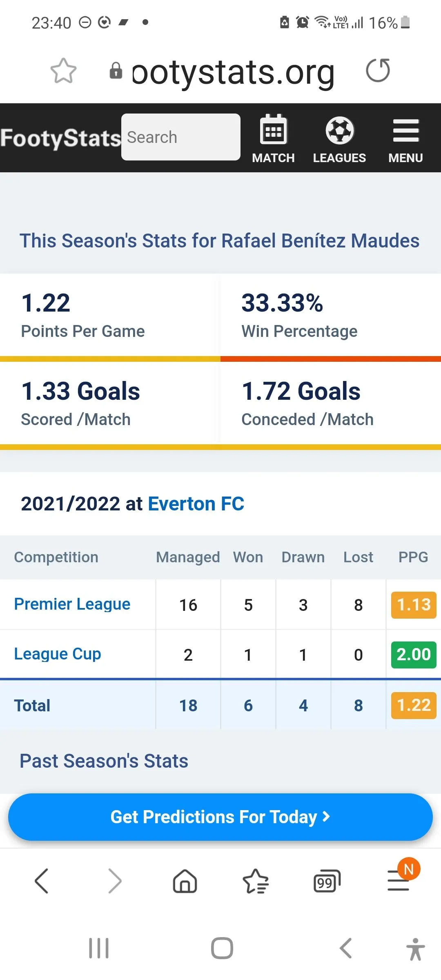Focus the Search input field

point(180,137)
